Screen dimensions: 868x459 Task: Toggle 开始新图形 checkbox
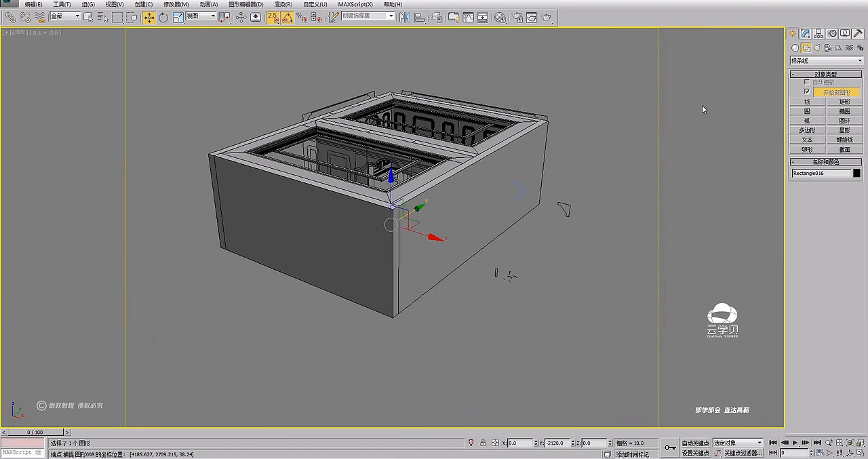click(x=806, y=92)
